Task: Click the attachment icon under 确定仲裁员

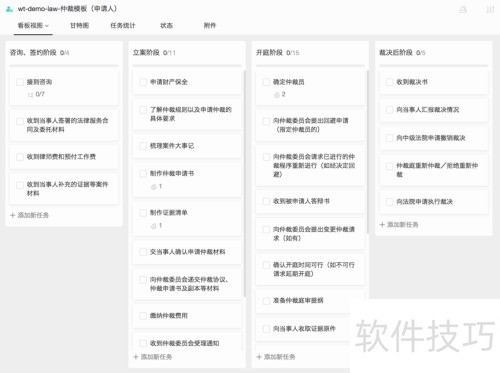Action: (277, 95)
